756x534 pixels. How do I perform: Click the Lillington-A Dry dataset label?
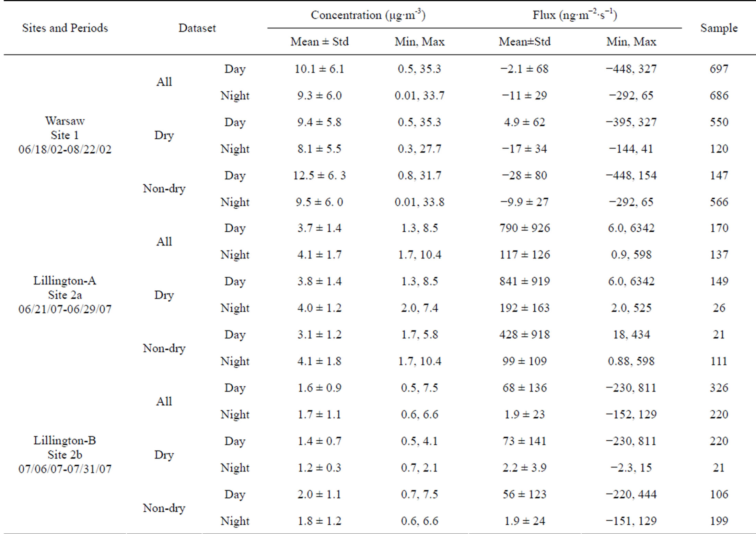point(164,295)
